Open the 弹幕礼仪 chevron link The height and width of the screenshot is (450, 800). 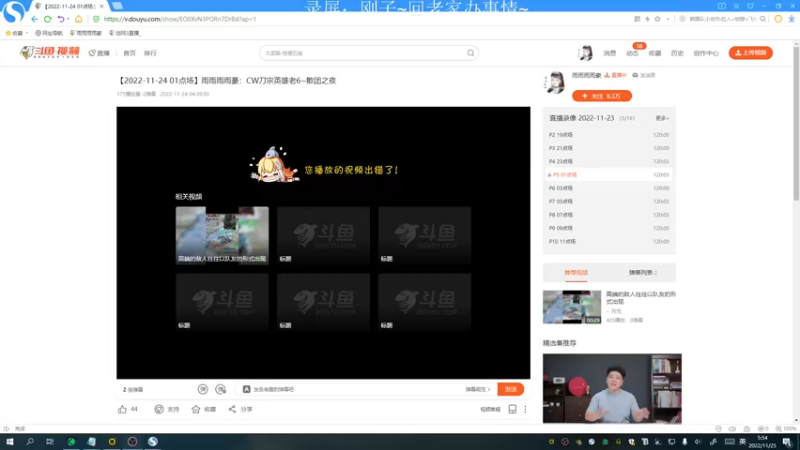pos(478,389)
